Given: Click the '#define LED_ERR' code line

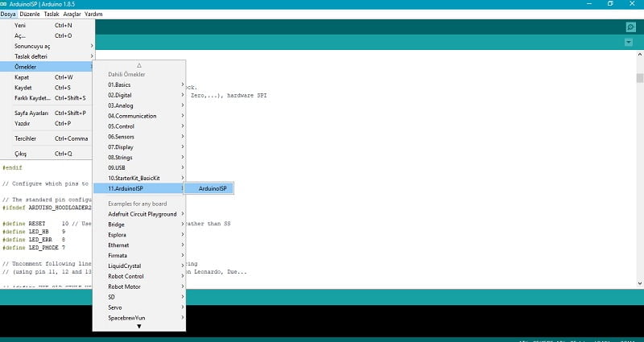Looking at the screenshot, I should pyautogui.click(x=34, y=239).
